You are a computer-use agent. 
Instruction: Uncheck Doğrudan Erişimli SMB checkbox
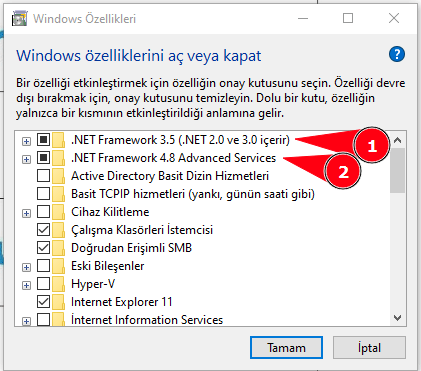43,247
